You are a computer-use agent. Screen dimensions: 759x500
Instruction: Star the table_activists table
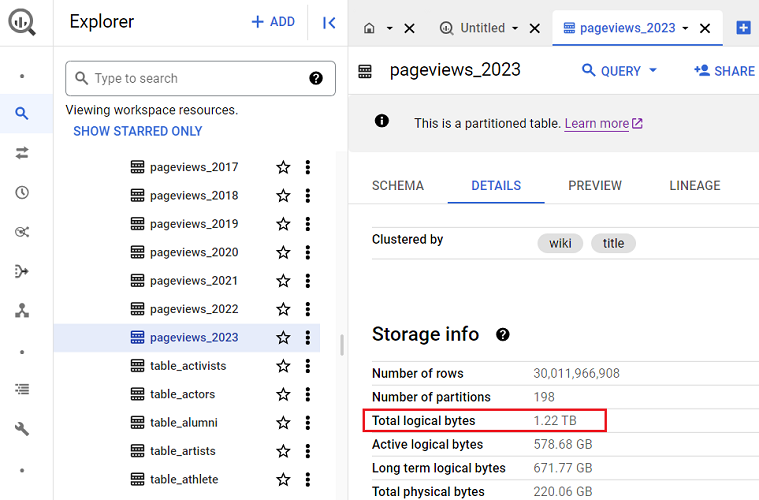tap(283, 366)
